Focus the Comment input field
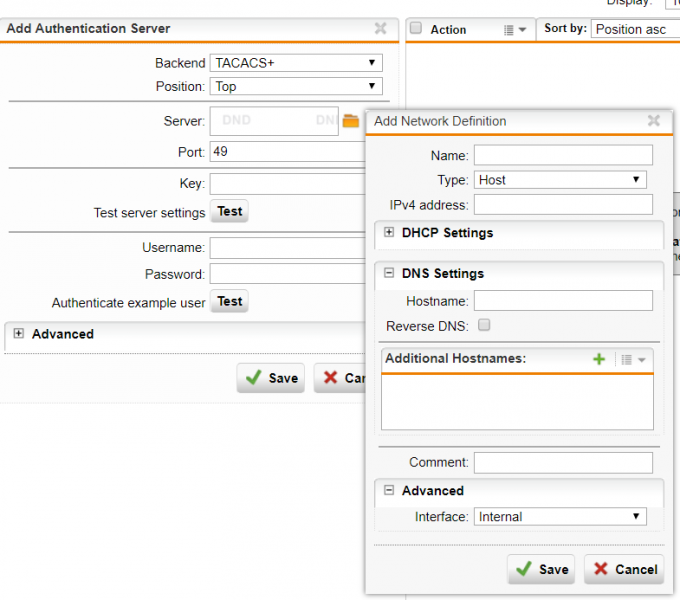Screen dimensions: 680x600 pyautogui.click(x=563, y=463)
